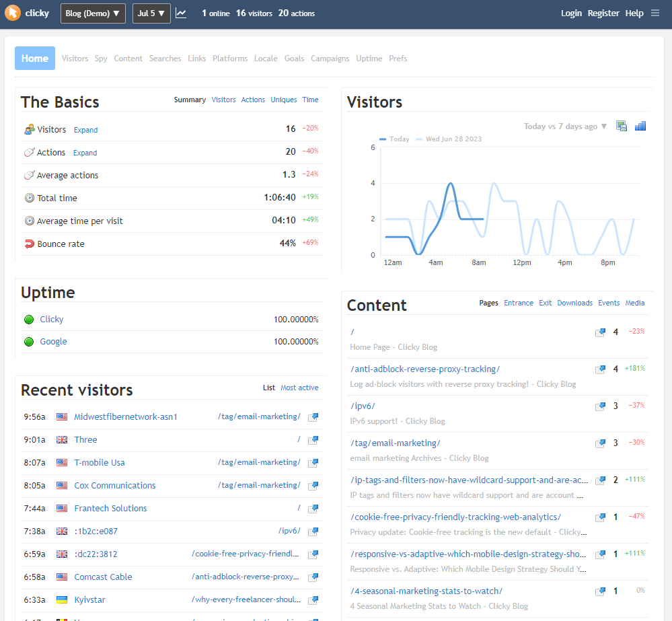Screen dimensions: 672x621
Task: Switch to bar chart icon in Visitors
Action: (640, 126)
